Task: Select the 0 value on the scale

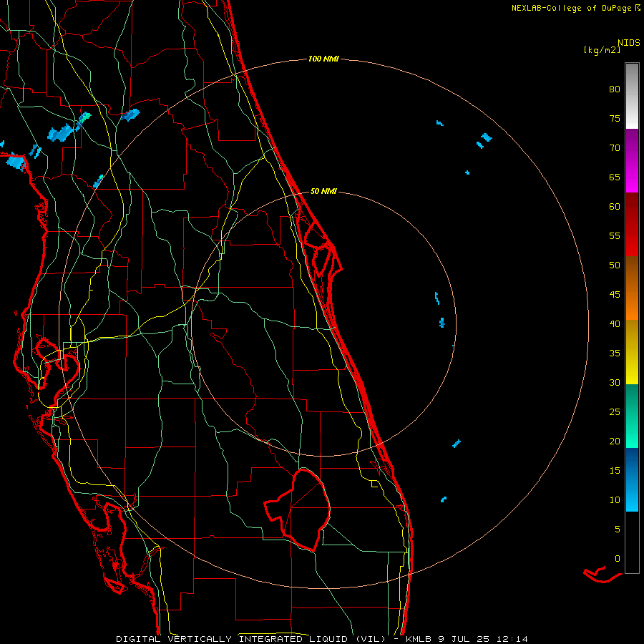Action: 618,558
